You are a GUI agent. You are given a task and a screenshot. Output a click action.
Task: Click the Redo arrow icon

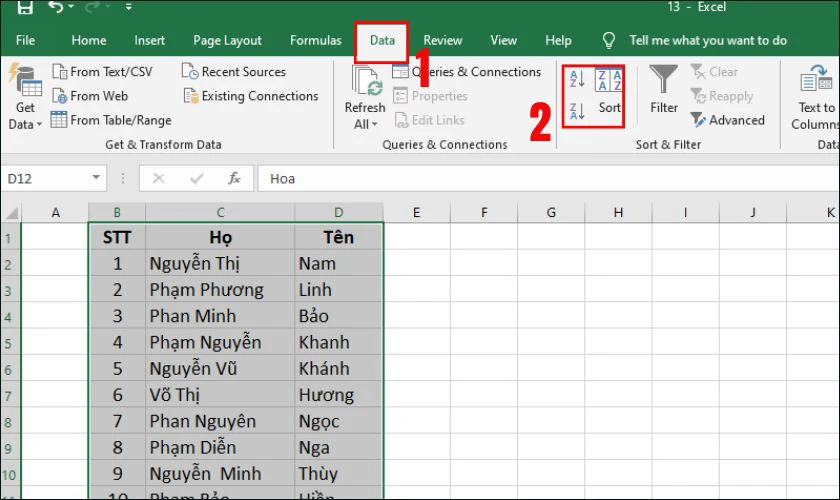[x=91, y=6]
